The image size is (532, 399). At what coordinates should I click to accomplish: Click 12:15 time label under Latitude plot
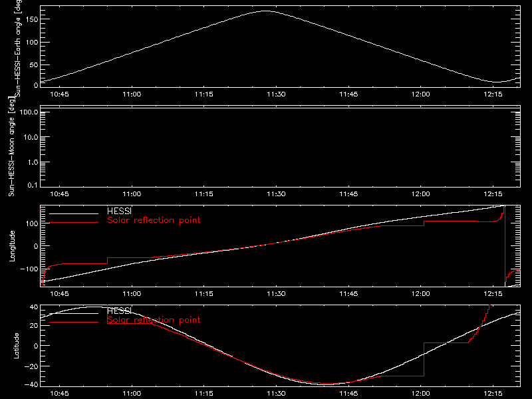tap(493, 393)
